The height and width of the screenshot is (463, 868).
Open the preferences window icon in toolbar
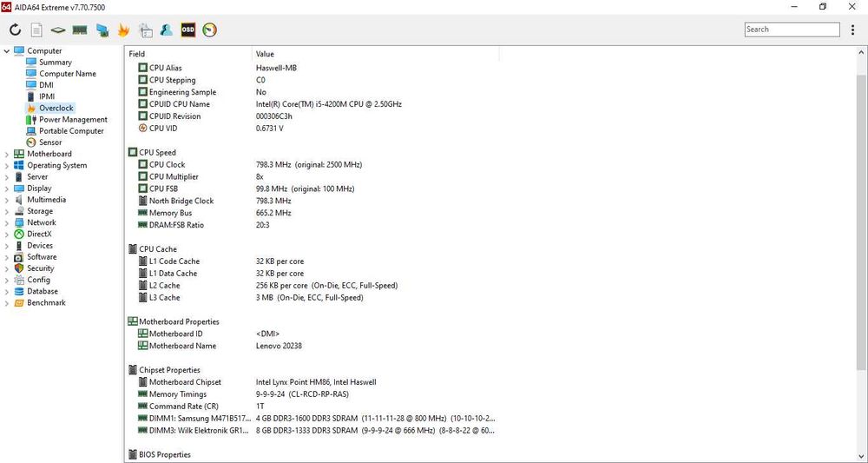pos(145,30)
